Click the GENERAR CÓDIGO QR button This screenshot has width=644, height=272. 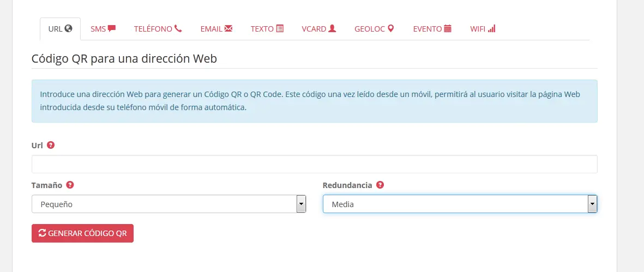pyautogui.click(x=82, y=233)
